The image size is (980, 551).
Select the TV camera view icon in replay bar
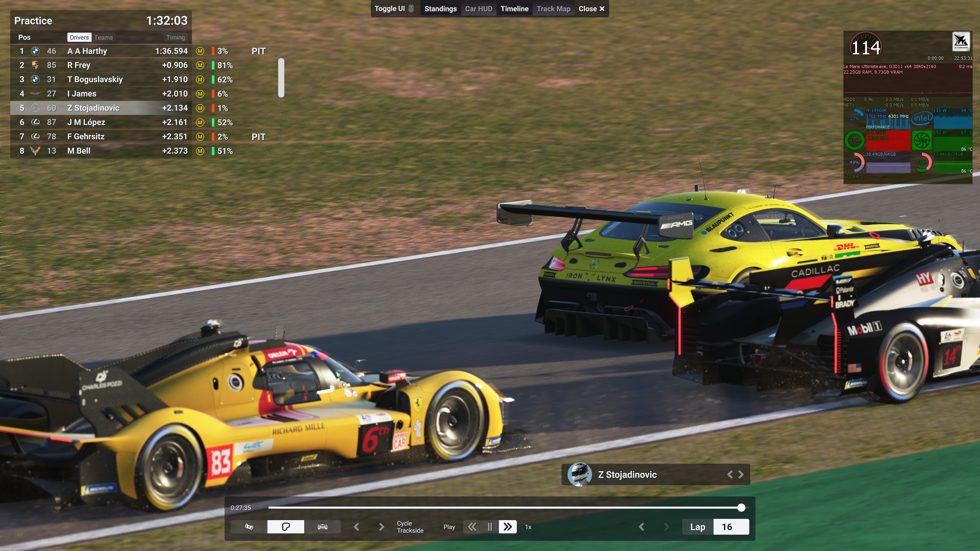249,527
